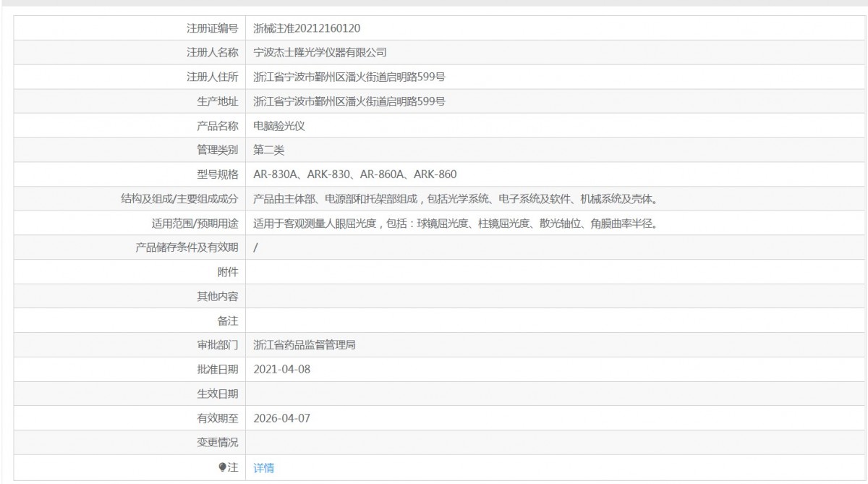Click the 型号规格 label
868x484 pixels.
[x=218, y=174]
